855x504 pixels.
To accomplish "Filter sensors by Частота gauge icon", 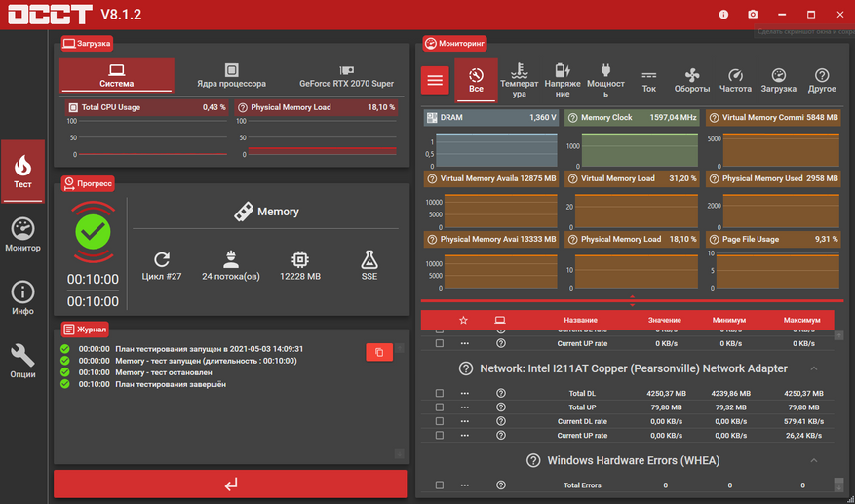I will (x=735, y=80).
